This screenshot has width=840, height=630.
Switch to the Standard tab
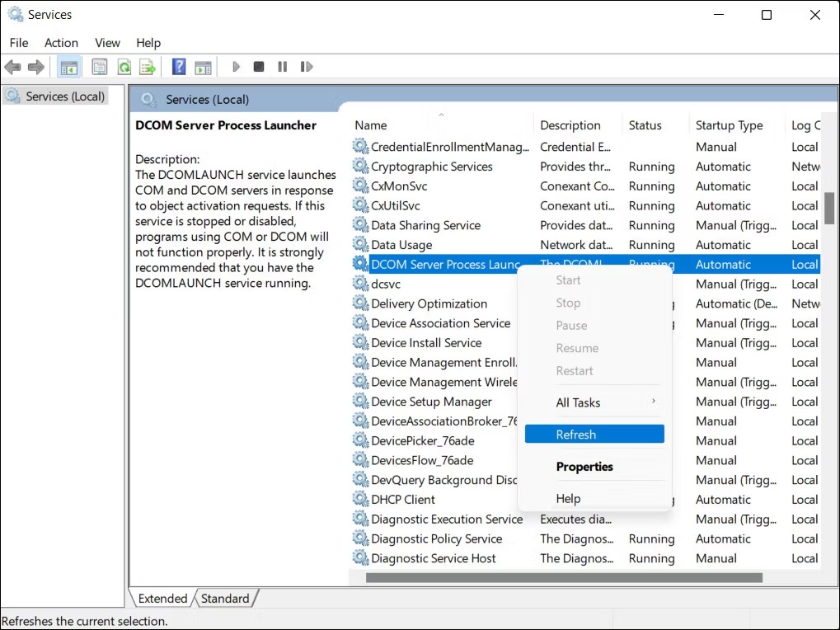[225, 599]
